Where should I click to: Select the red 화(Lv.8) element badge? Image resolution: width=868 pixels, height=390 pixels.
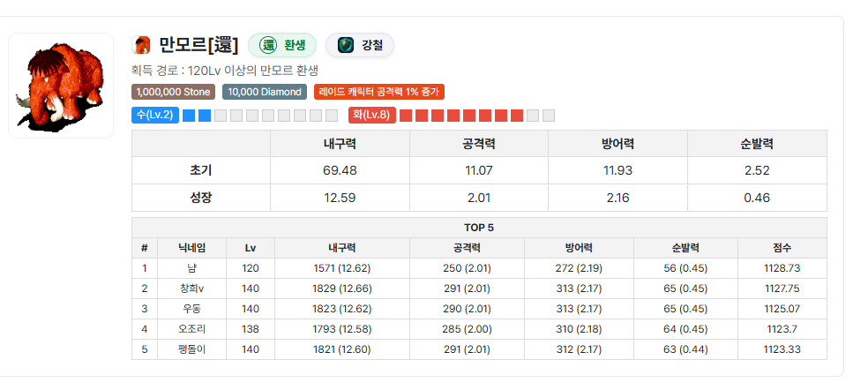point(371,115)
